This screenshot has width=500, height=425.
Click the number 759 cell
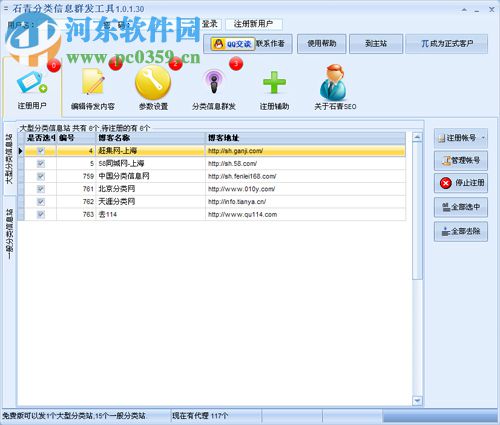point(76,176)
